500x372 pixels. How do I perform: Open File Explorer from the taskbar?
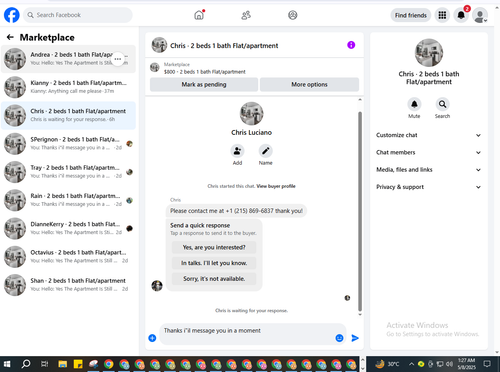tap(62, 364)
